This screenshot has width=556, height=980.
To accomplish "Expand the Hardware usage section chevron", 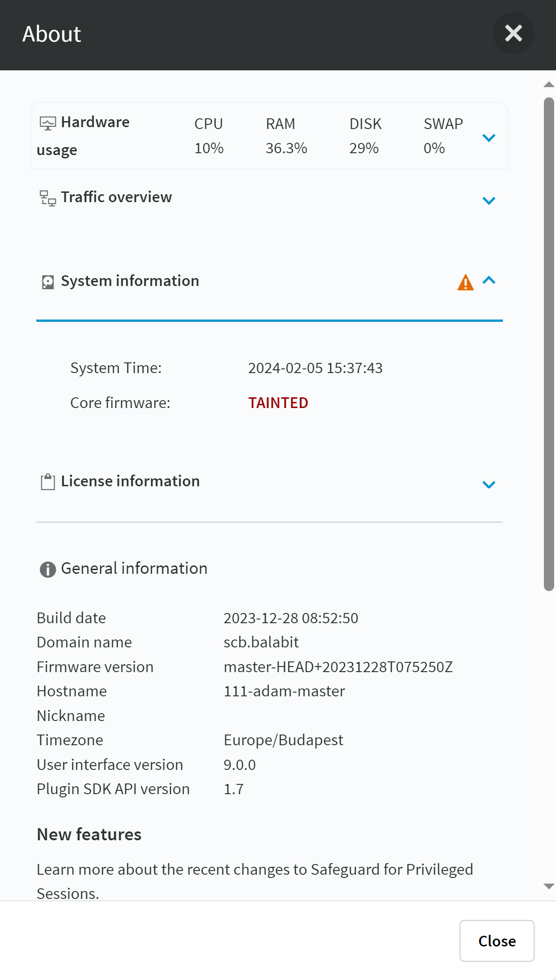I will point(489,137).
